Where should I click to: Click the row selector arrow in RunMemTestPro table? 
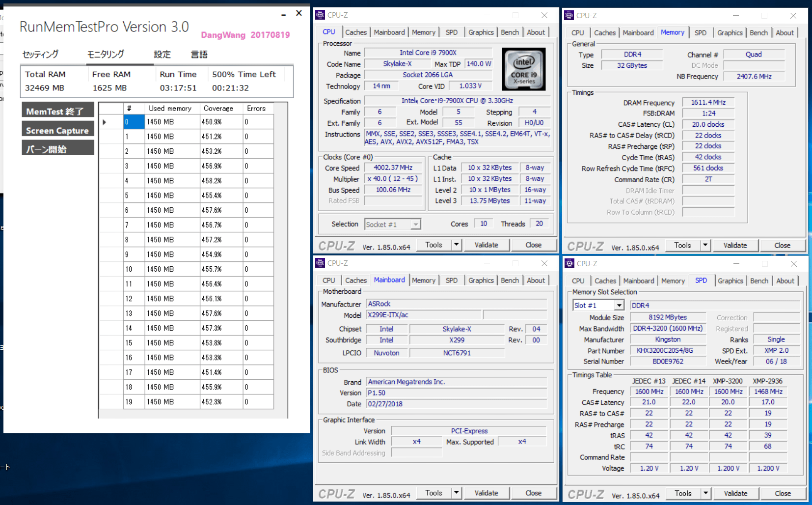(x=104, y=122)
